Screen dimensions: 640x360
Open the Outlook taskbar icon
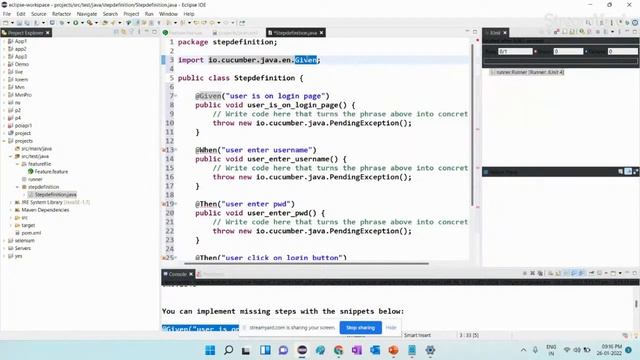pyautogui.click(x=375, y=350)
